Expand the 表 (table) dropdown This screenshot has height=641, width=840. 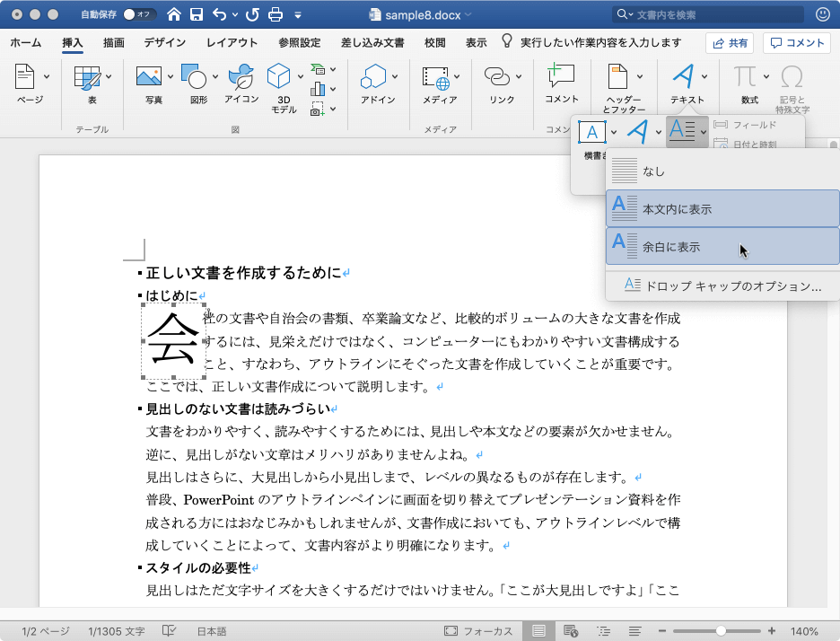tap(108, 76)
